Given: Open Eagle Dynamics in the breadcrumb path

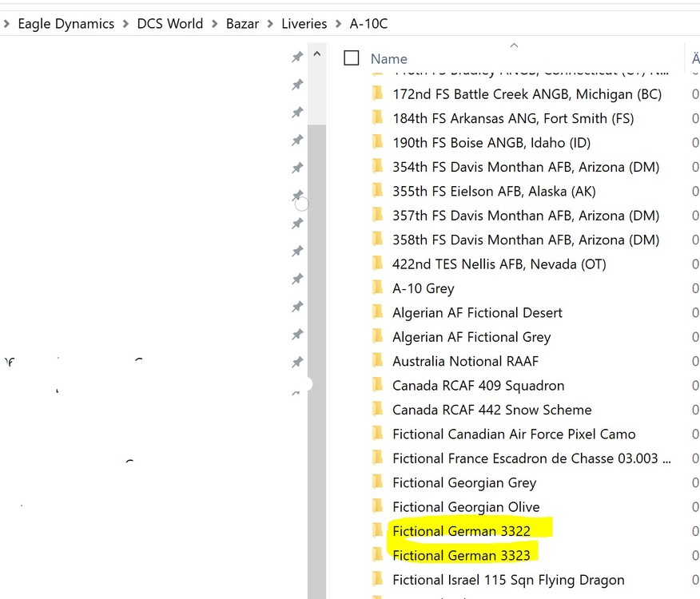Looking at the screenshot, I should click(66, 24).
